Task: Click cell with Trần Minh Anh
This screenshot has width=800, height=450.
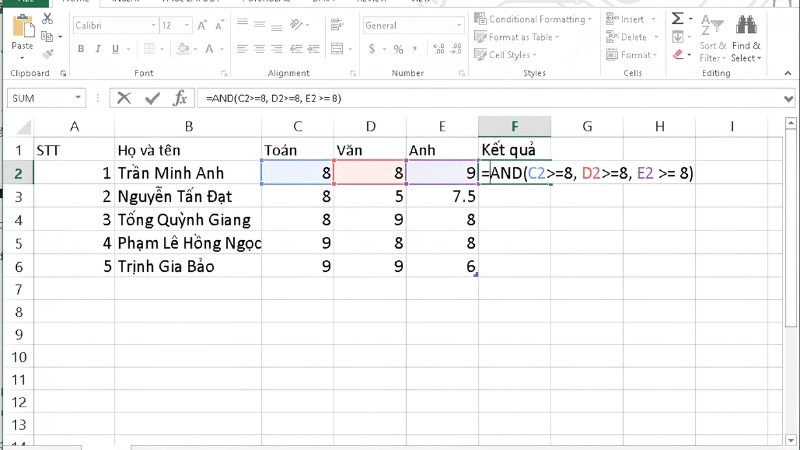Action: [x=188, y=173]
